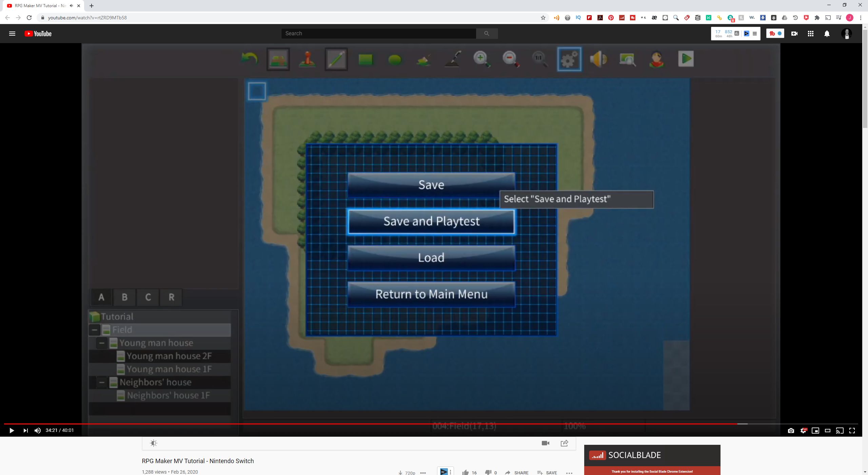Collapse the Young man house node

click(x=102, y=343)
